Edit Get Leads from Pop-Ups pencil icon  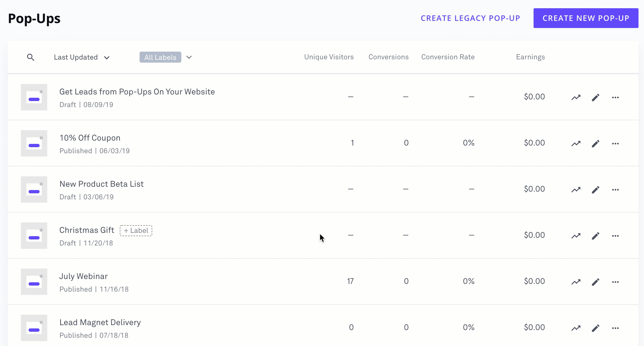click(595, 97)
